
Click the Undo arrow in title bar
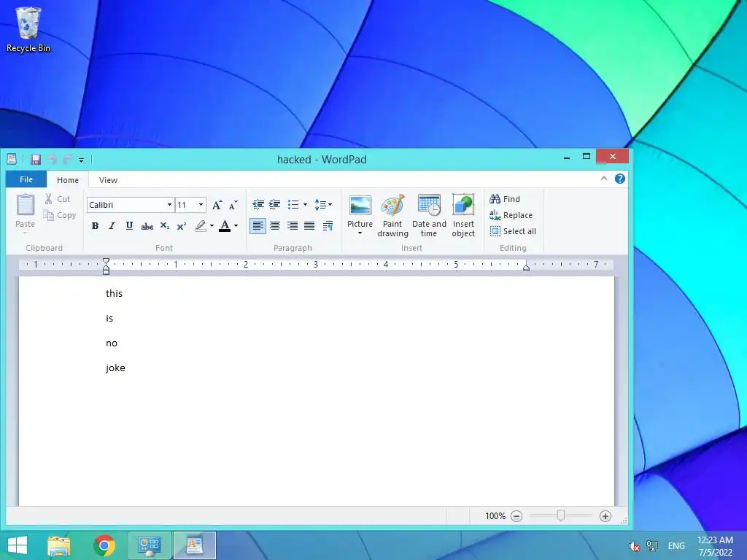tap(53, 160)
